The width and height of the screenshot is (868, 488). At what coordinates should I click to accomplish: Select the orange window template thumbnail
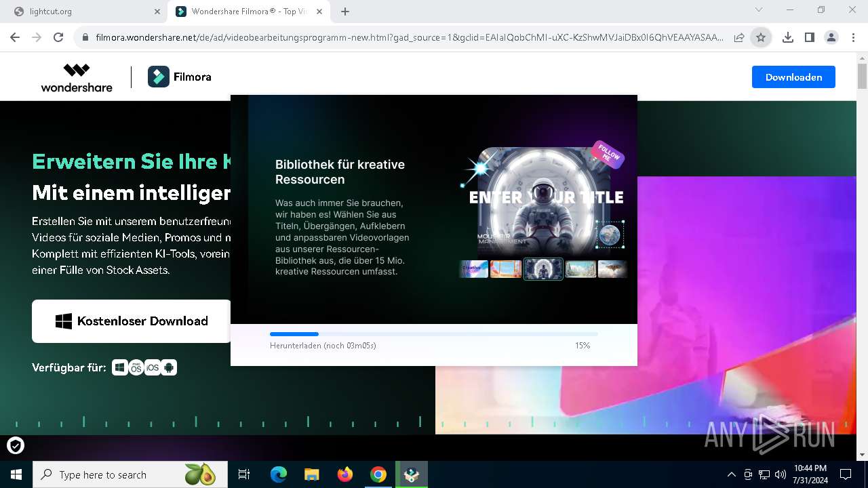pos(506,269)
